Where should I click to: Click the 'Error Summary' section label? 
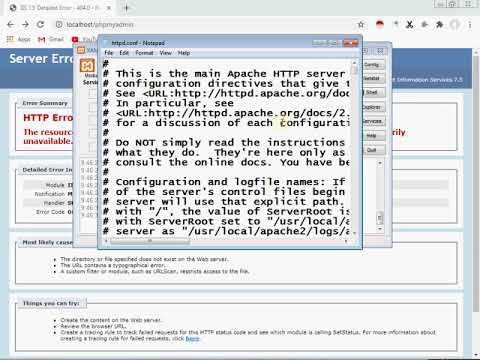(x=45, y=103)
